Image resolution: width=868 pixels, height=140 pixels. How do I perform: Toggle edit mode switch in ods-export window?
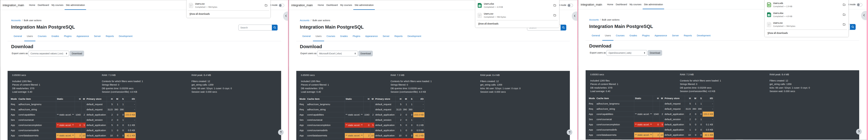859,5
